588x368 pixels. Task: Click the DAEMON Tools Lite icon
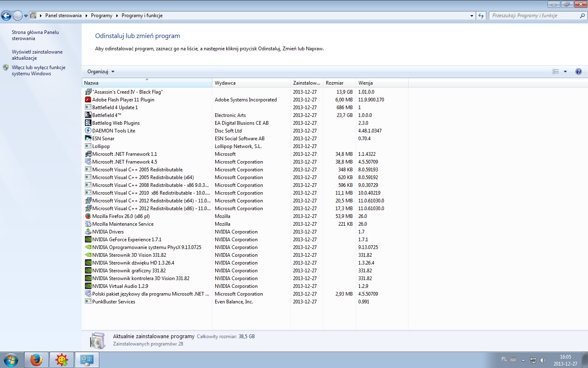coord(88,131)
